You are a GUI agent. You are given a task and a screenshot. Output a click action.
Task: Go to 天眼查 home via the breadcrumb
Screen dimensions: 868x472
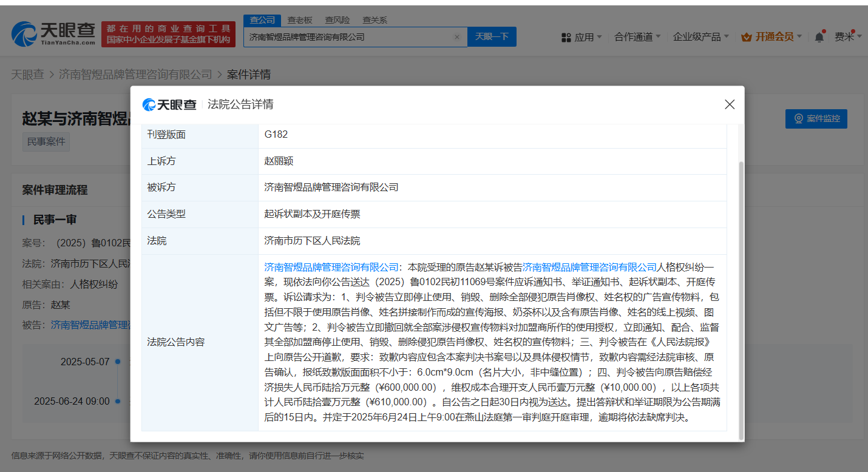pyautogui.click(x=27, y=75)
